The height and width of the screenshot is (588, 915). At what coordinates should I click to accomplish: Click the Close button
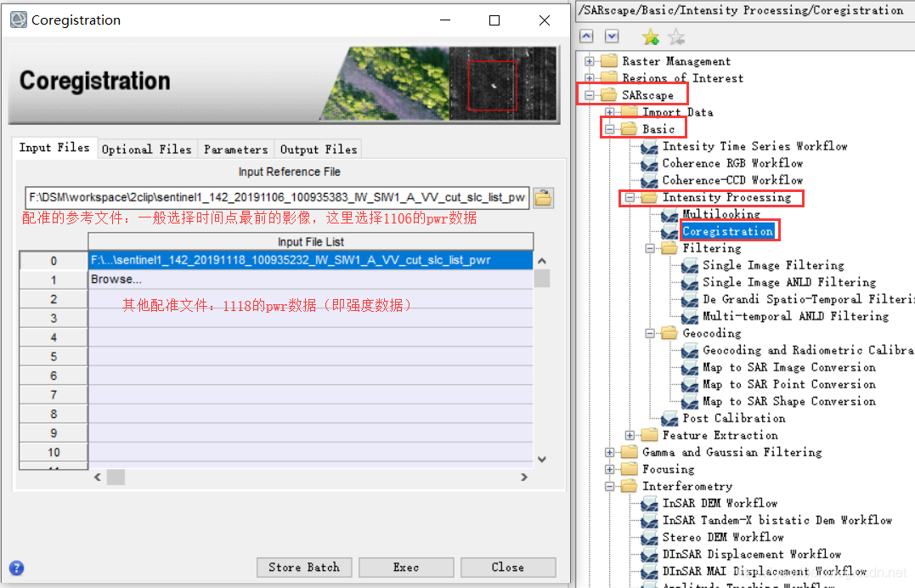(x=508, y=567)
